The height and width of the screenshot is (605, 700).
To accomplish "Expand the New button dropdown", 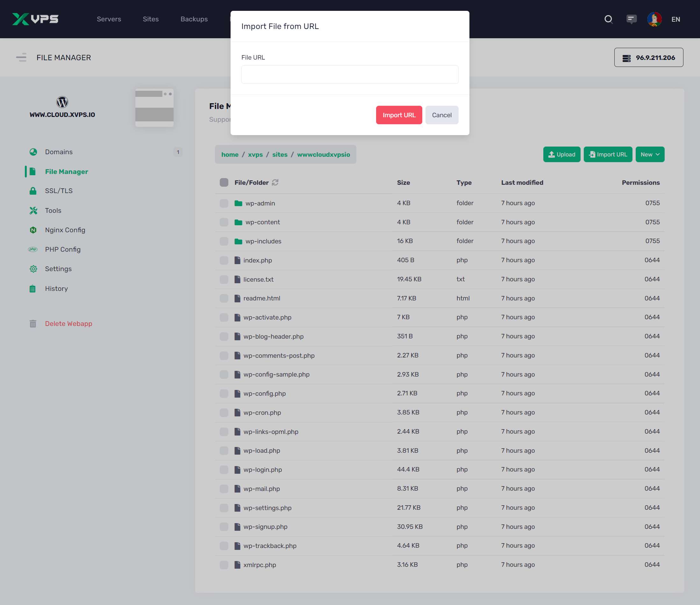I will (x=650, y=154).
